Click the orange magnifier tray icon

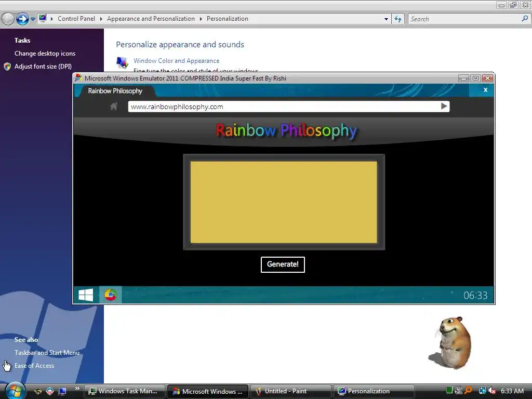point(469,391)
